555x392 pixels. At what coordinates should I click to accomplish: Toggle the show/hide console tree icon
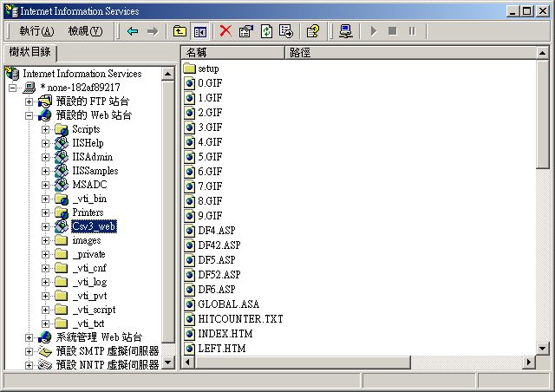200,31
